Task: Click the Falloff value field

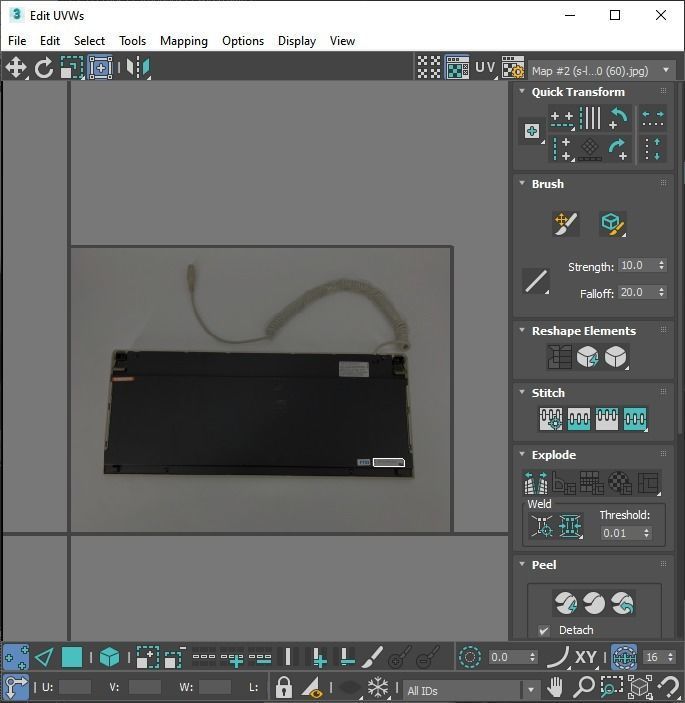Action: point(637,292)
